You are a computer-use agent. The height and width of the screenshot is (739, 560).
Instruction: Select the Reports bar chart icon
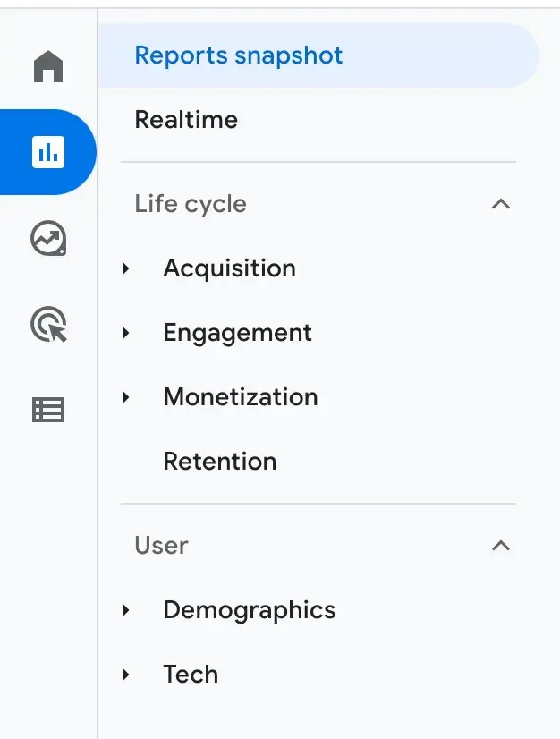pyautogui.click(x=48, y=152)
